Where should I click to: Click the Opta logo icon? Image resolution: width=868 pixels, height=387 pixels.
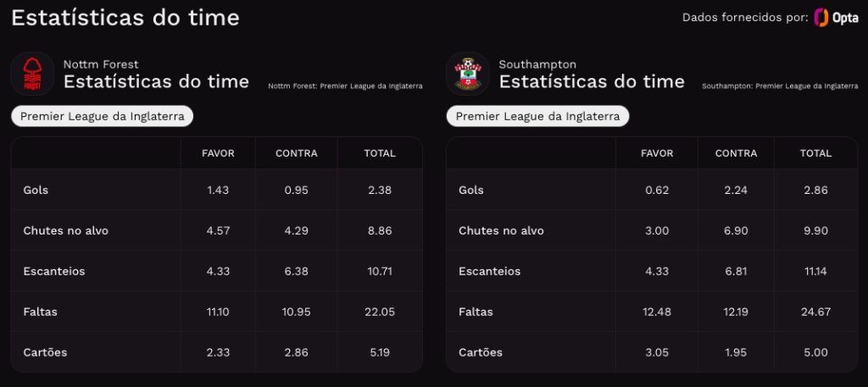tap(836, 18)
